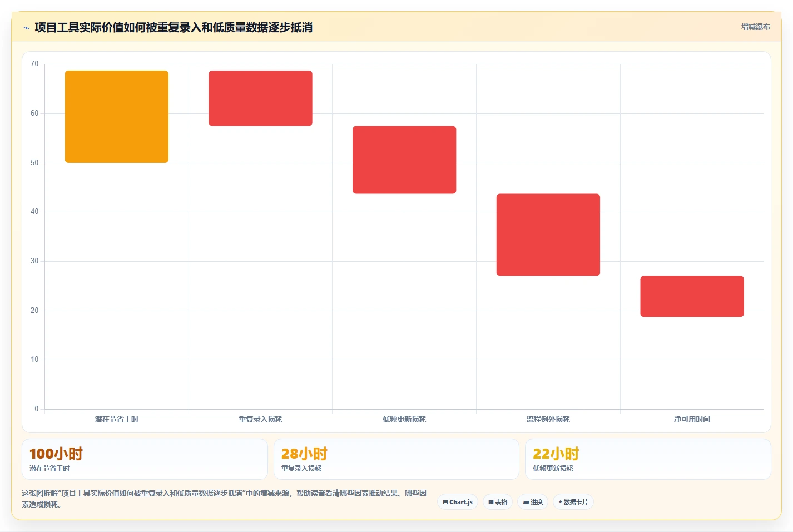Click the 净可用时间 x-axis label

(692, 419)
